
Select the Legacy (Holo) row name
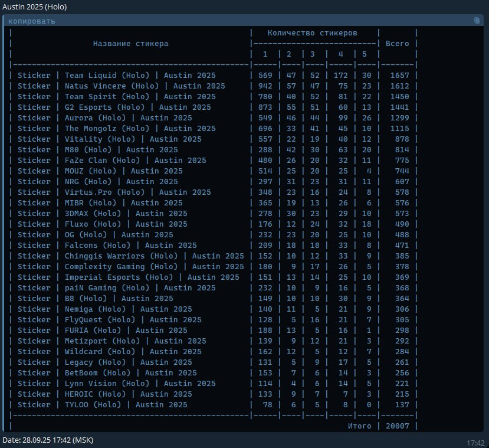105,362
